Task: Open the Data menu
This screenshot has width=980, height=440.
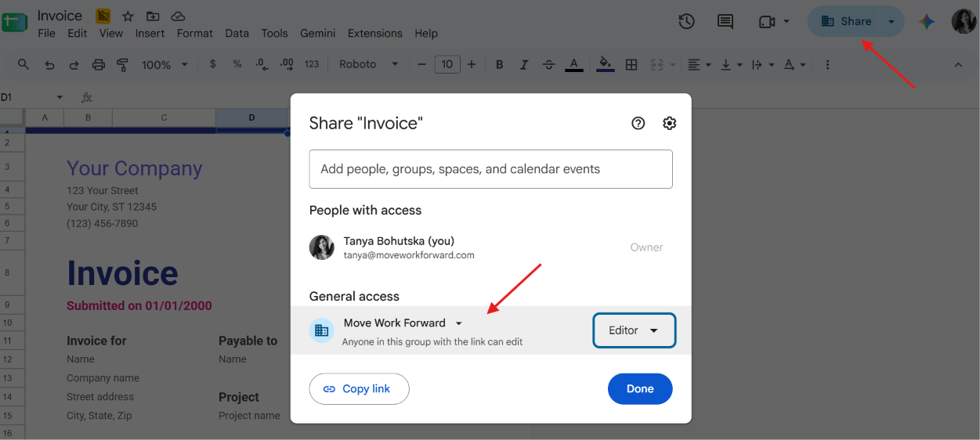Action: click(237, 33)
